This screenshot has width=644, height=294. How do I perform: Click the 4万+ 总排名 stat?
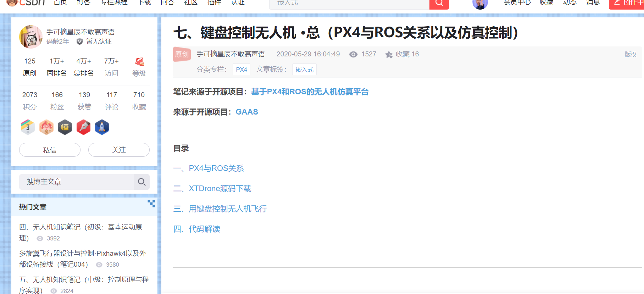coord(84,67)
